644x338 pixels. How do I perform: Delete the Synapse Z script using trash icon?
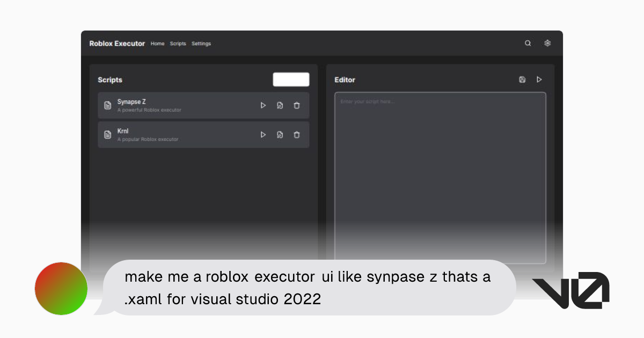[297, 105]
